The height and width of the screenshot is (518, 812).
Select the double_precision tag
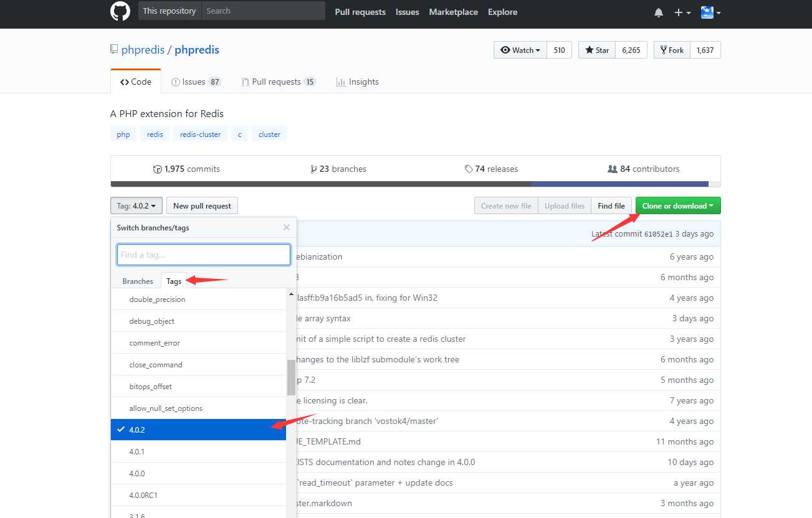[x=198, y=299]
